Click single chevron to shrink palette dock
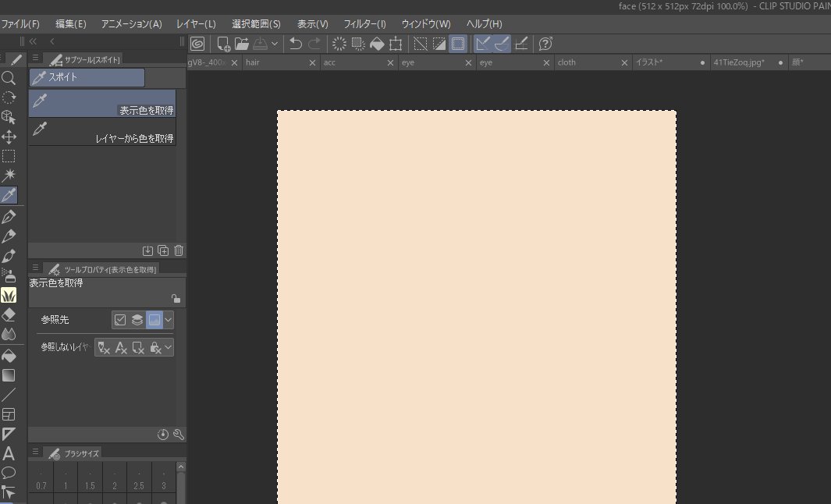Screen dimensions: 831x504 click(52, 41)
